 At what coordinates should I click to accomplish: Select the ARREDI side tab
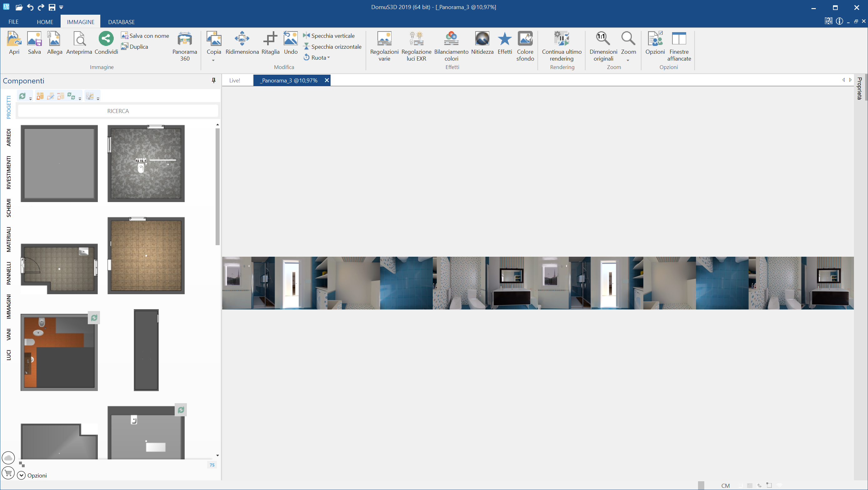[9, 137]
